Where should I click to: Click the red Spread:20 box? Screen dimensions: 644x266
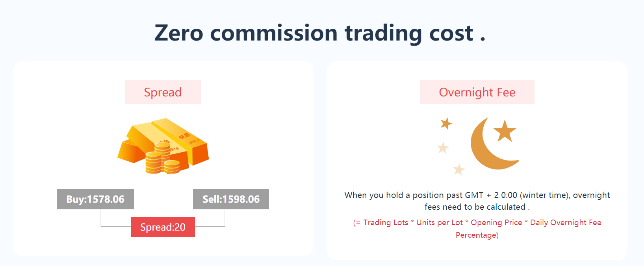click(x=163, y=227)
